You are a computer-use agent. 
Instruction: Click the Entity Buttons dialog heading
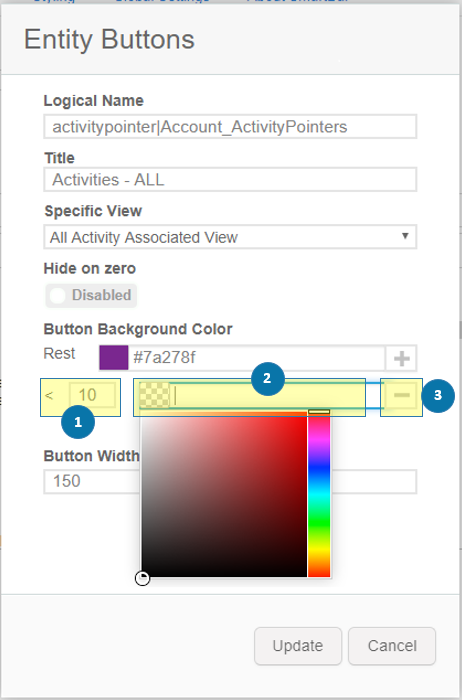click(x=109, y=39)
